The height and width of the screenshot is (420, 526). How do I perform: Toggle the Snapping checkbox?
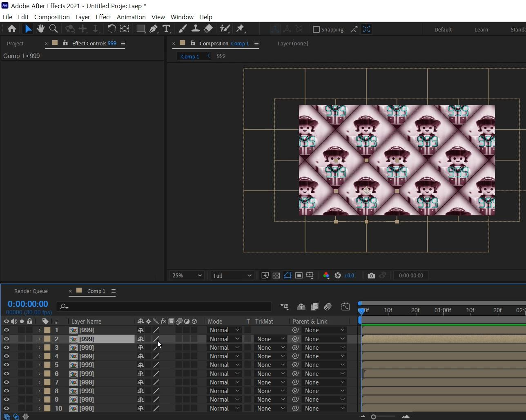(316, 29)
